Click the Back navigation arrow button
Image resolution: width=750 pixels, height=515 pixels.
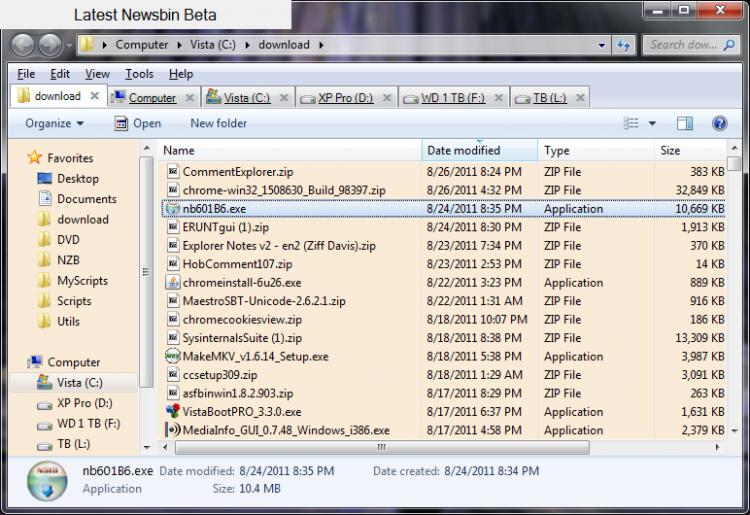point(22,45)
